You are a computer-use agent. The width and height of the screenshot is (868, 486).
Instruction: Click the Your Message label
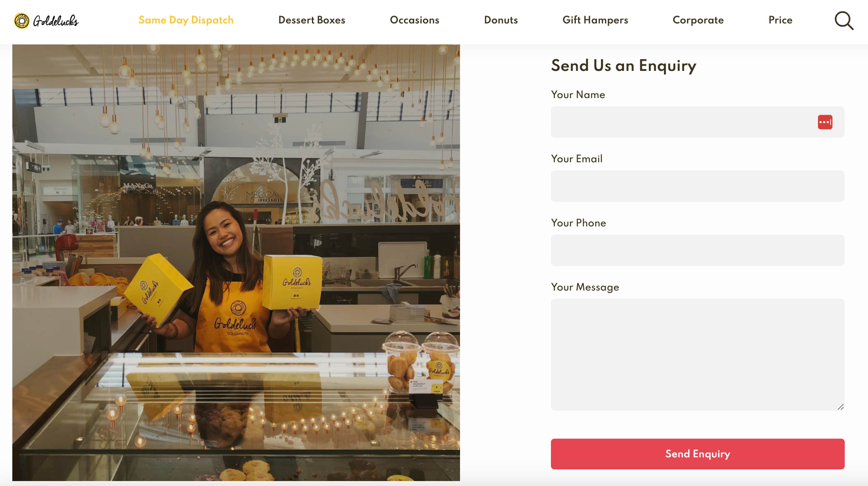tap(585, 287)
